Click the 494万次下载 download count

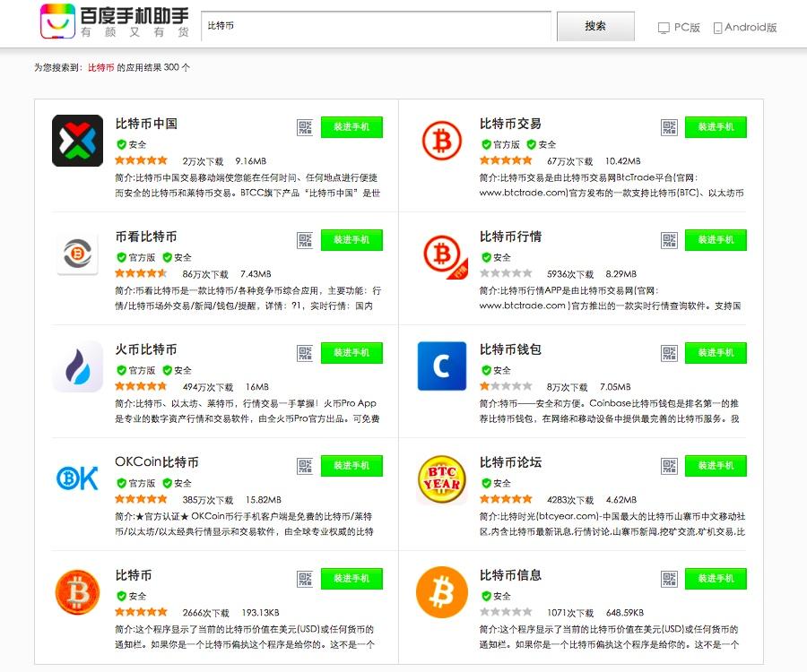pyautogui.click(x=208, y=387)
